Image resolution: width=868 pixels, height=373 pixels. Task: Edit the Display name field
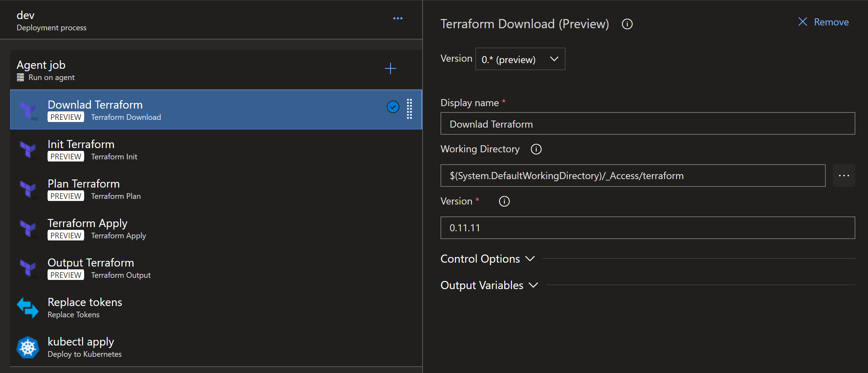tap(648, 123)
